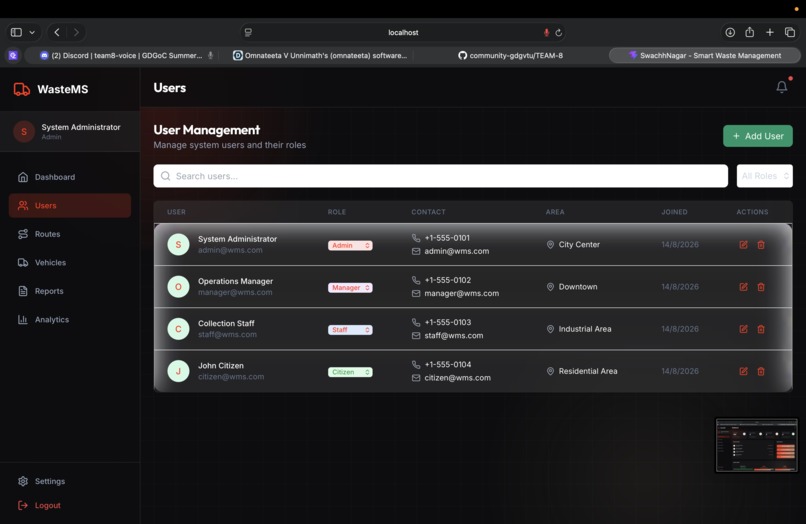Screen dimensions: 806x524
Task: Click the browser share icon
Action: pos(749,32)
